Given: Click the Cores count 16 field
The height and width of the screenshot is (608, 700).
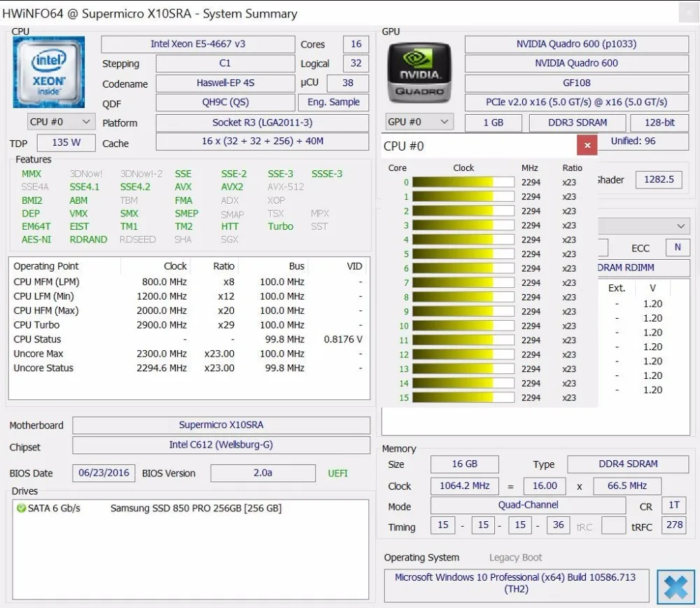Looking at the screenshot, I should click(356, 44).
